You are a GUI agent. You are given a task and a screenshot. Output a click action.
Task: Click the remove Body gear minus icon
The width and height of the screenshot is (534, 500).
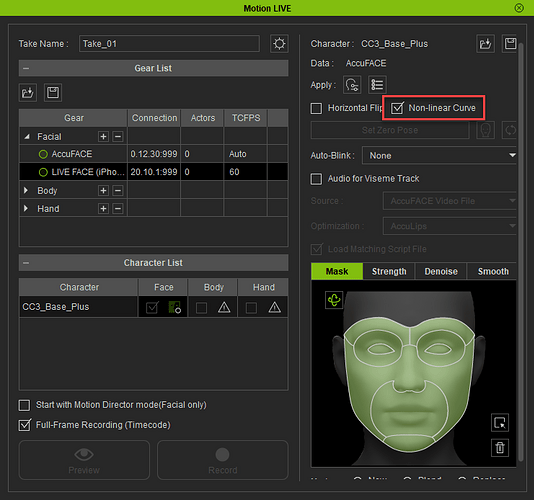[117, 190]
